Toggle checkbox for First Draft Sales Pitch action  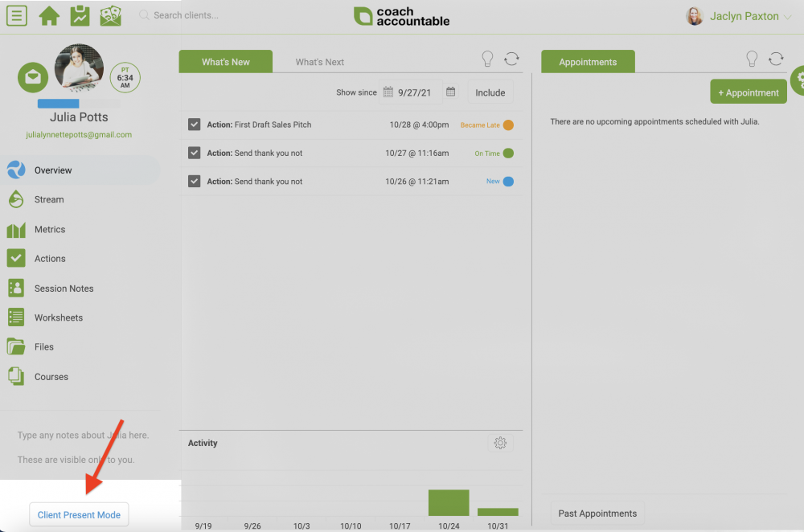tap(194, 125)
